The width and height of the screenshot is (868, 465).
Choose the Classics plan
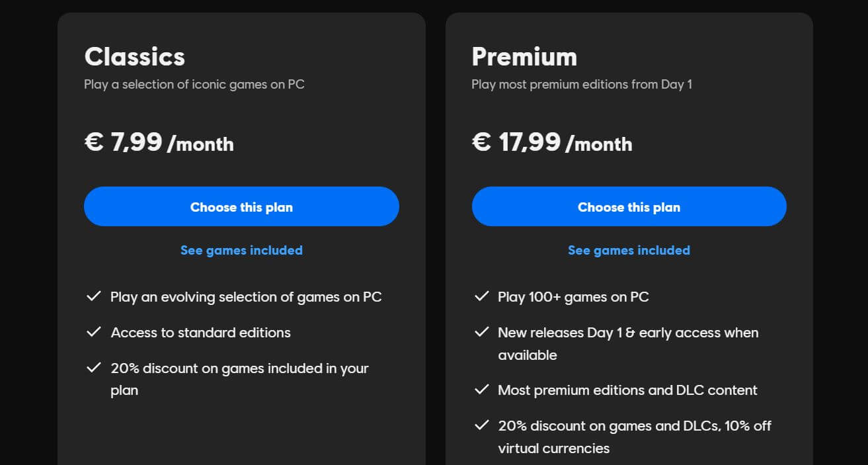pyautogui.click(x=241, y=206)
